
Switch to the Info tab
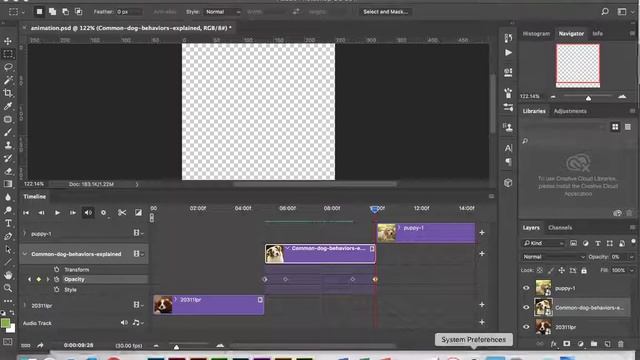(x=597, y=33)
